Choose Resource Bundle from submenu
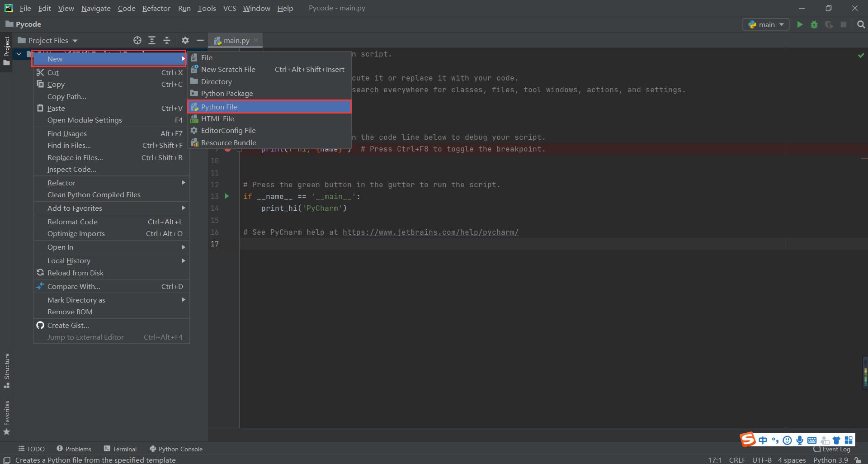Screen dimensions: 868x464 click(269, 142)
